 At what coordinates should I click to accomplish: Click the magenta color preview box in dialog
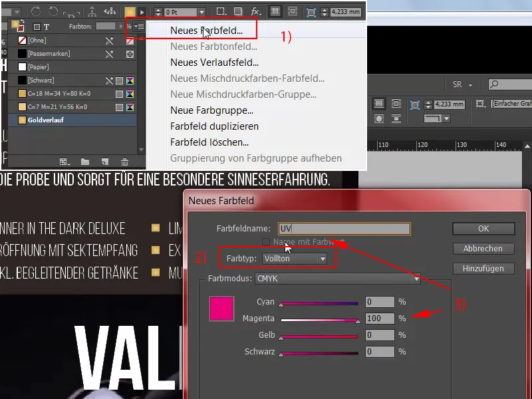pyautogui.click(x=221, y=309)
